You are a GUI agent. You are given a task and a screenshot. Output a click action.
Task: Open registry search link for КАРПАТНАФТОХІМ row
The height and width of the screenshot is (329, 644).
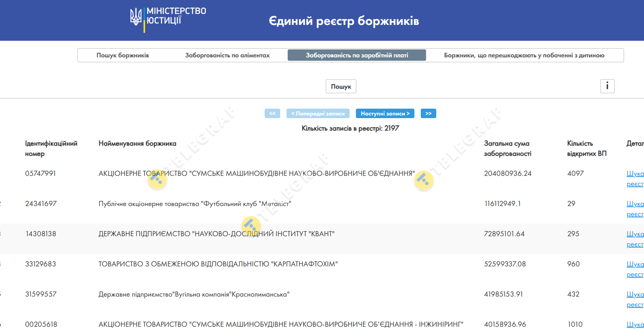[635, 269]
